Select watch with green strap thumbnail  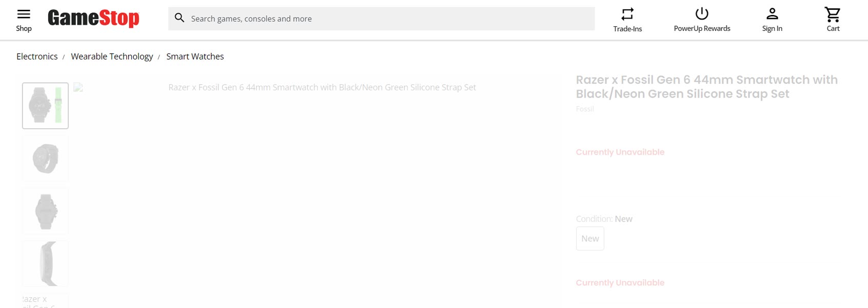point(45,106)
